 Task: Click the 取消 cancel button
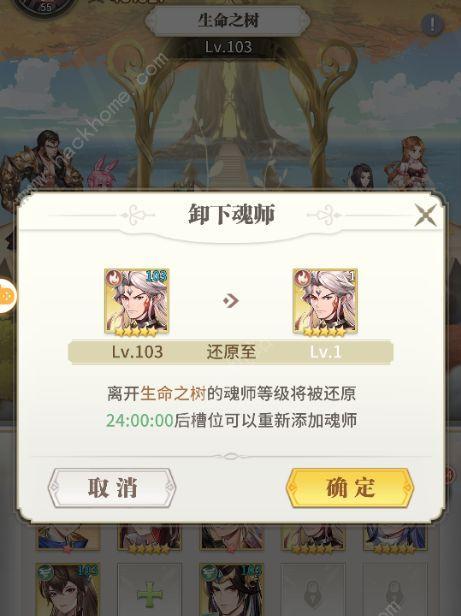[x=112, y=488]
